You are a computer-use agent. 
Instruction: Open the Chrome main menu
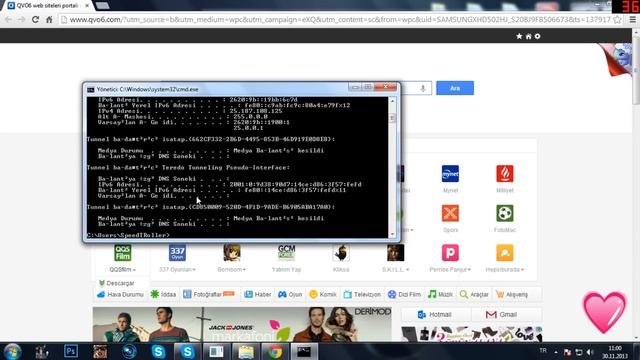click(632, 19)
